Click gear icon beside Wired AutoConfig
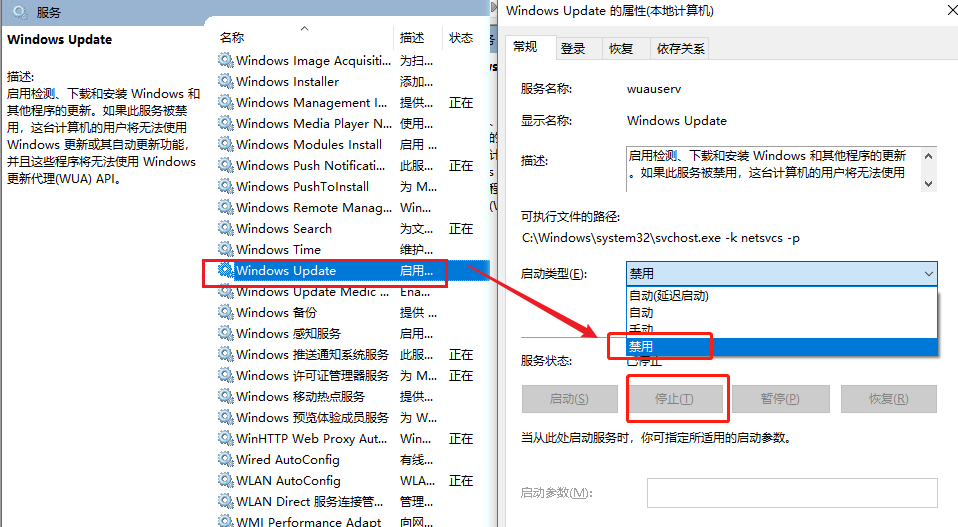 226,459
